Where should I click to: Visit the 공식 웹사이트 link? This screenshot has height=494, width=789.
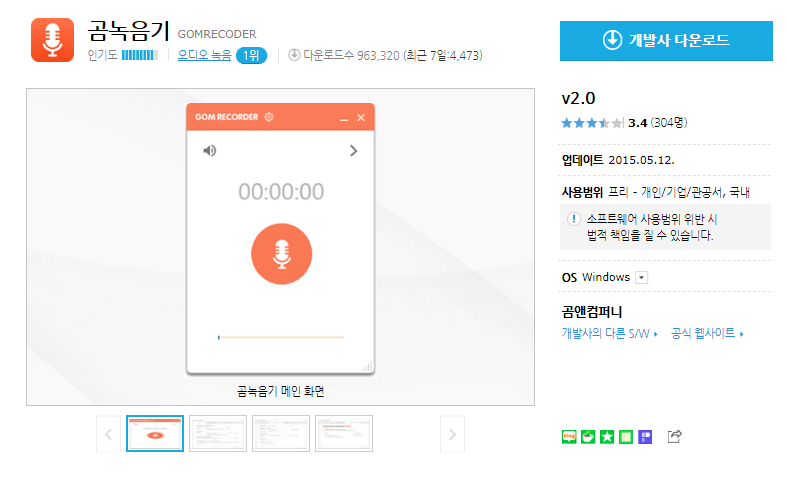click(704, 333)
